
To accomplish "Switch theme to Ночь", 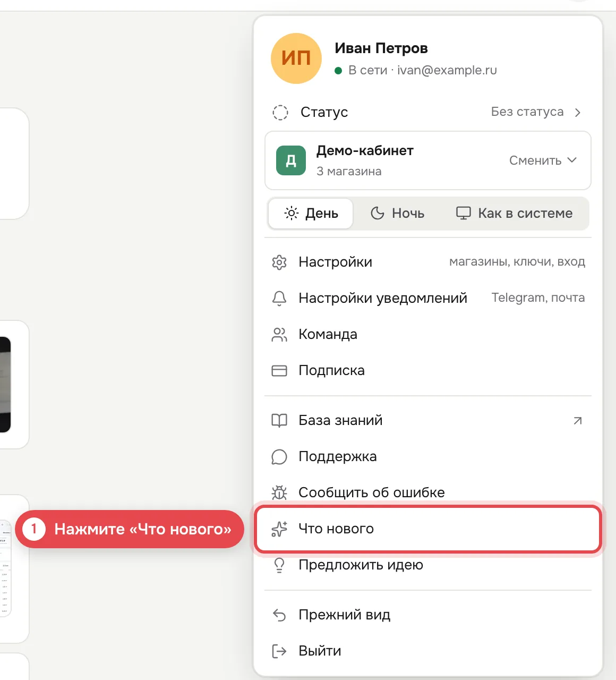I will (397, 214).
